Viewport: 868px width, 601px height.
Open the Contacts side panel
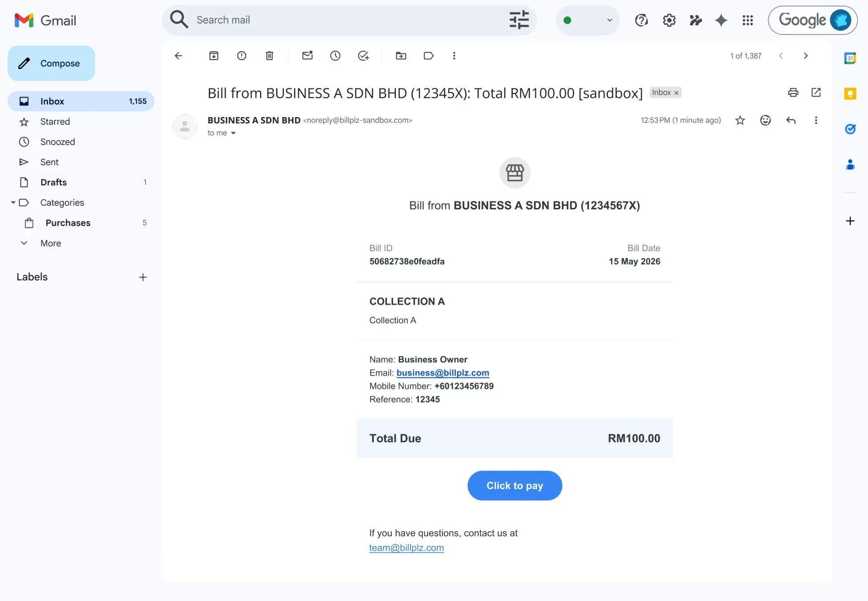850,165
